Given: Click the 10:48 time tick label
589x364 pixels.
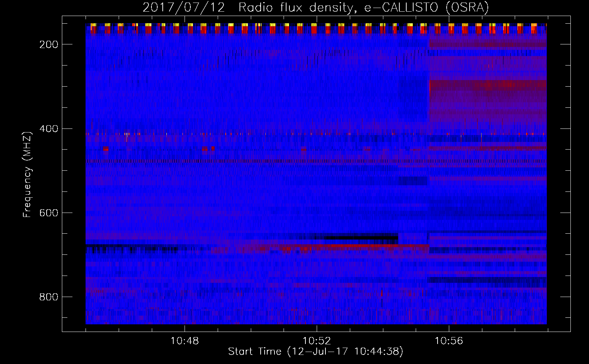Looking at the screenshot, I should (x=185, y=341).
